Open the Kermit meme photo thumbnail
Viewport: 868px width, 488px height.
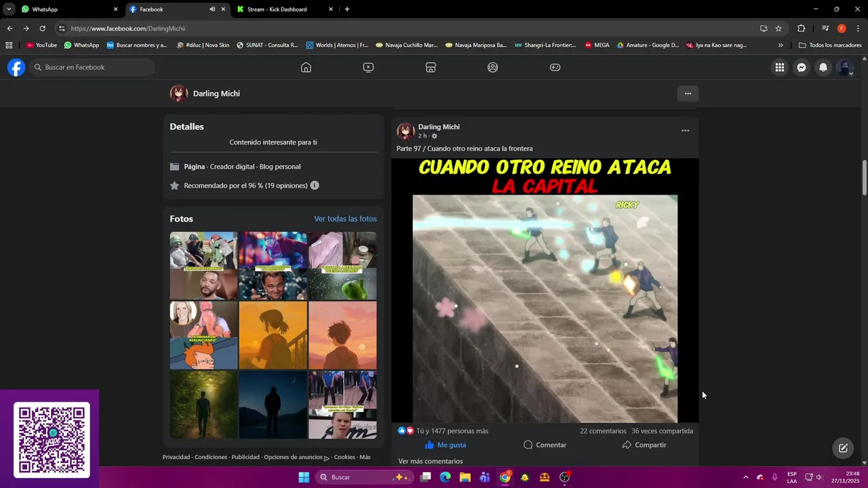pyautogui.click(x=342, y=266)
